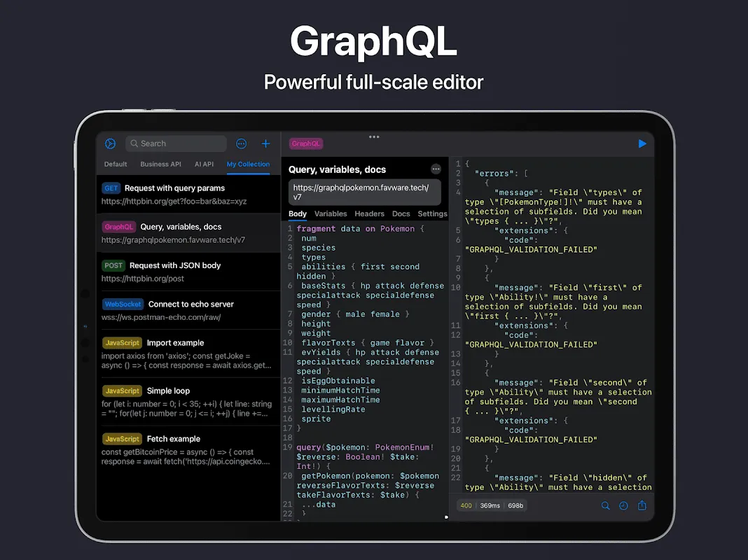Open response history clock icon

[x=623, y=505]
